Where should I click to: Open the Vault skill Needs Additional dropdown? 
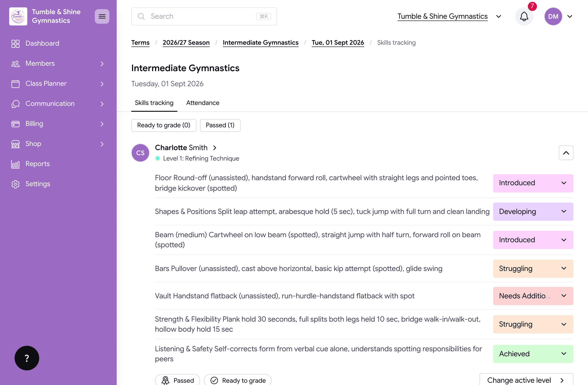pos(533,296)
